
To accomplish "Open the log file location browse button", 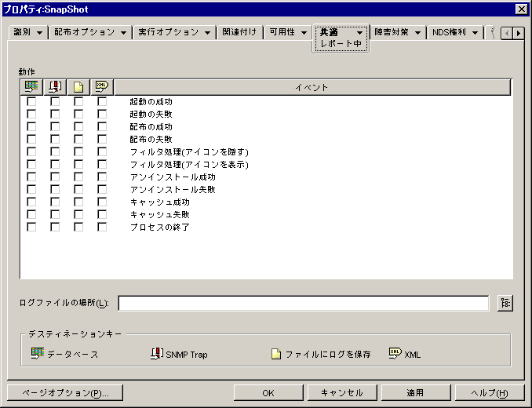I will pos(505,303).
